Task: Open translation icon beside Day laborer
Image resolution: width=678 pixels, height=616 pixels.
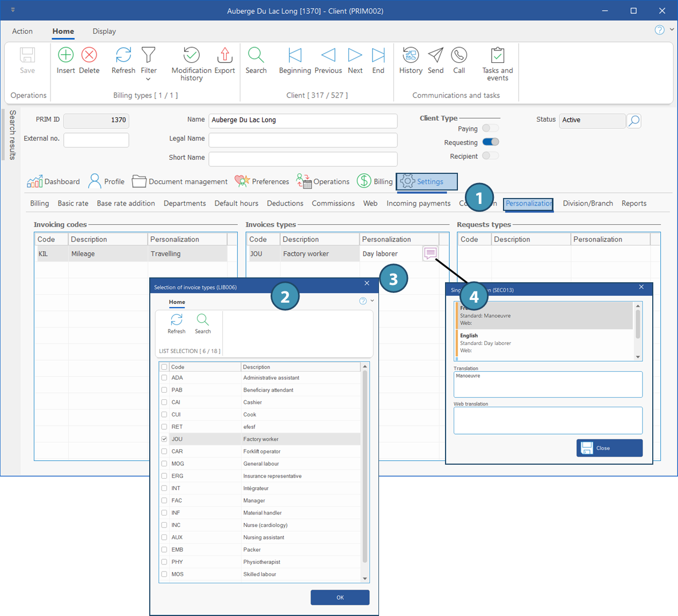Action: [430, 253]
